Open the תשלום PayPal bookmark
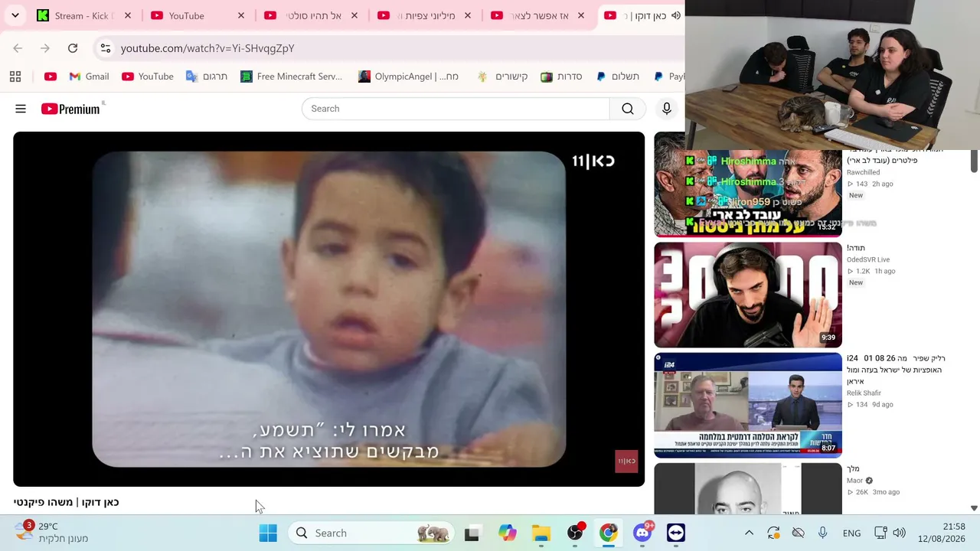 click(x=617, y=77)
